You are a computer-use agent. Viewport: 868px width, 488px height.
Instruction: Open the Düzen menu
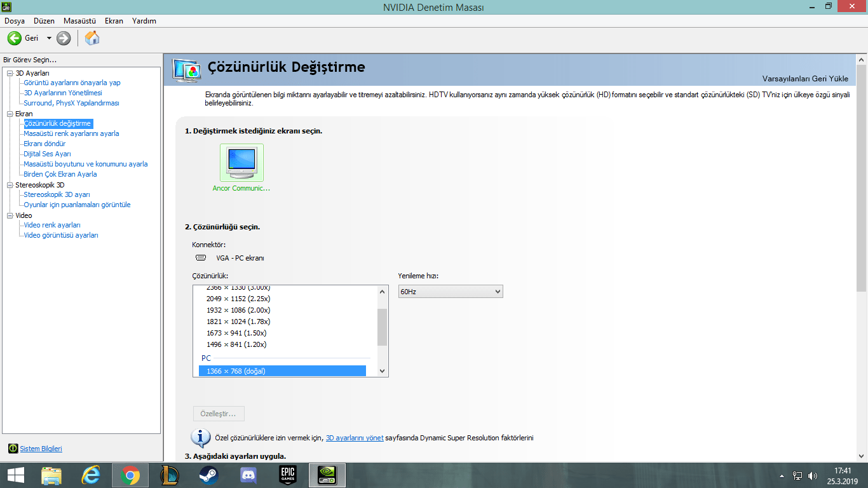(x=44, y=21)
